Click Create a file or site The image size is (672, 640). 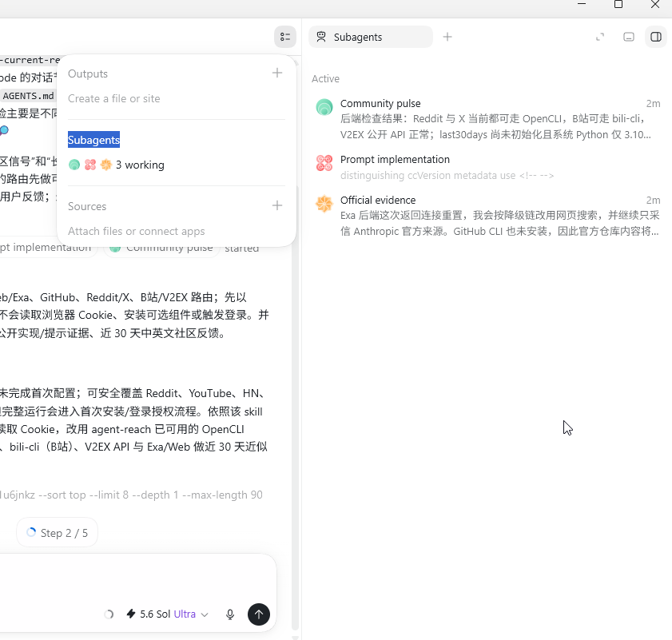(x=114, y=98)
